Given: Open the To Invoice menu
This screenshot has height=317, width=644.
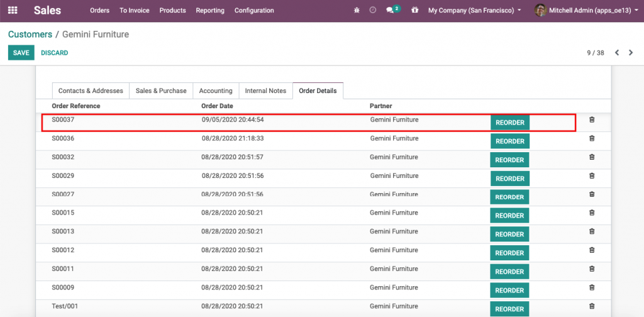Looking at the screenshot, I should pos(135,10).
